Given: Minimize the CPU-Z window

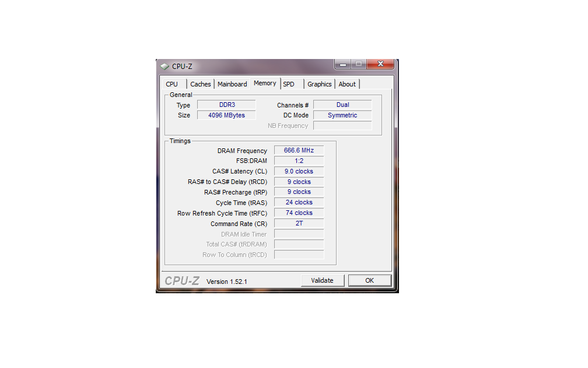Looking at the screenshot, I should tap(343, 64).
